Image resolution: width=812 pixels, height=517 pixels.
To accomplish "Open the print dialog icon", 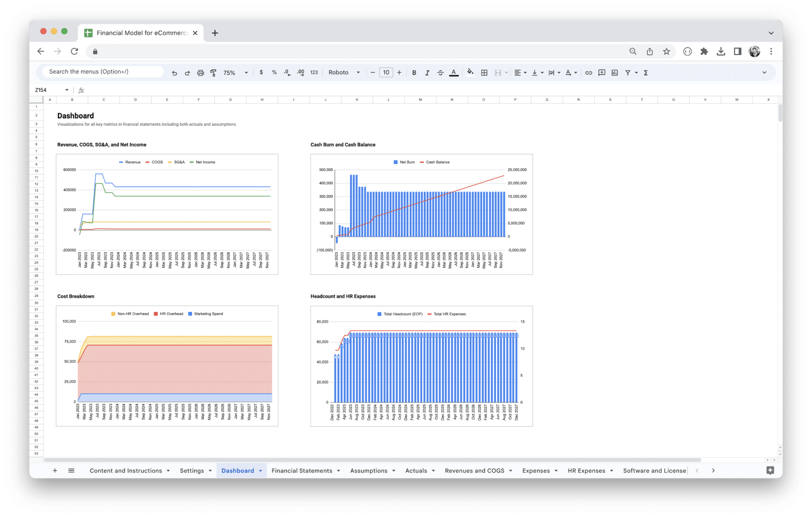I will pyautogui.click(x=200, y=72).
